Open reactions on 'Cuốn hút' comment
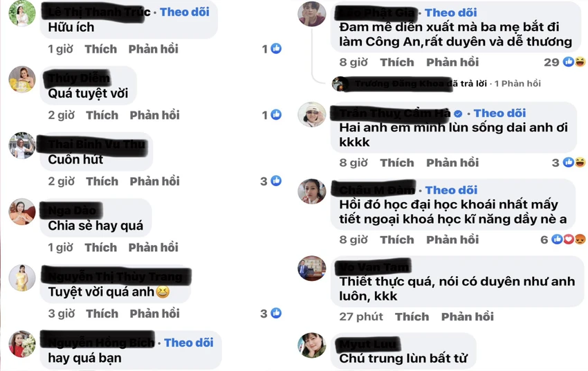 [271, 181]
